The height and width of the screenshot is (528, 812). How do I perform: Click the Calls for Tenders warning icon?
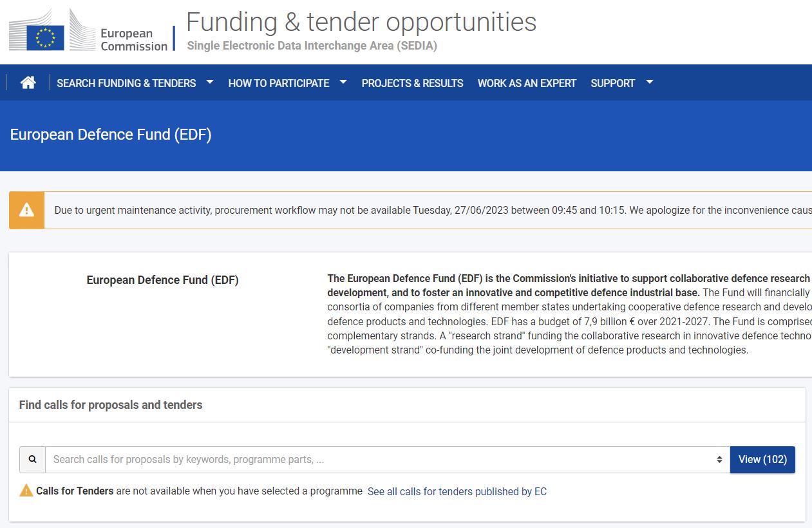pos(26,491)
